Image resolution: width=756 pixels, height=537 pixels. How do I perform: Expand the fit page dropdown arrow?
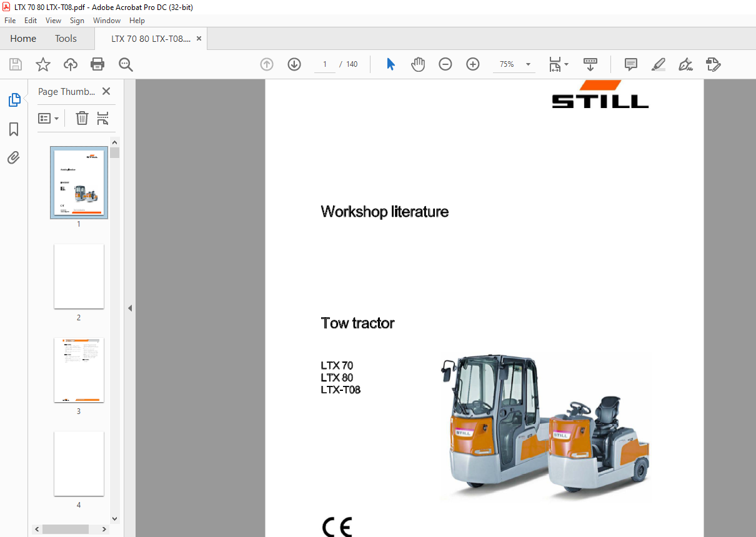[x=566, y=64]
